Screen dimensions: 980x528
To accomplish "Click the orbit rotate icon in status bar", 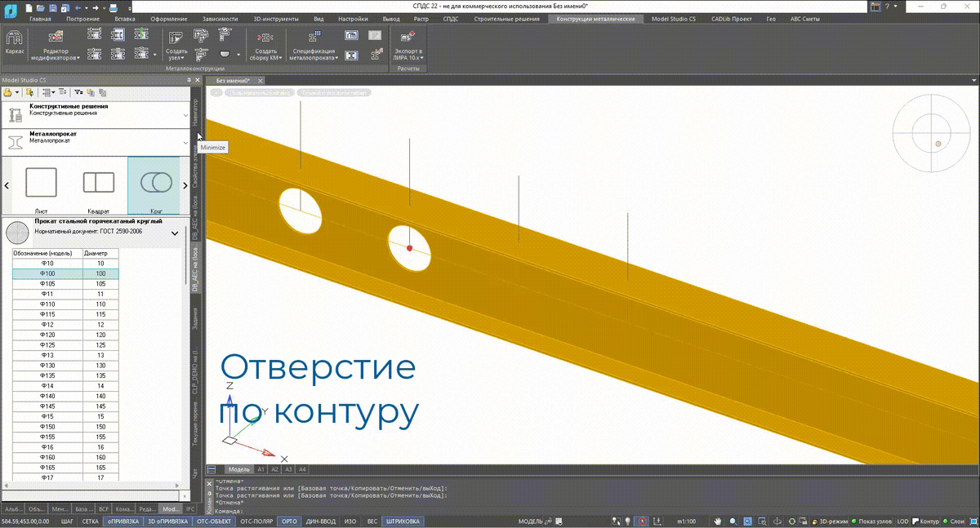I will tap(778, 521).
